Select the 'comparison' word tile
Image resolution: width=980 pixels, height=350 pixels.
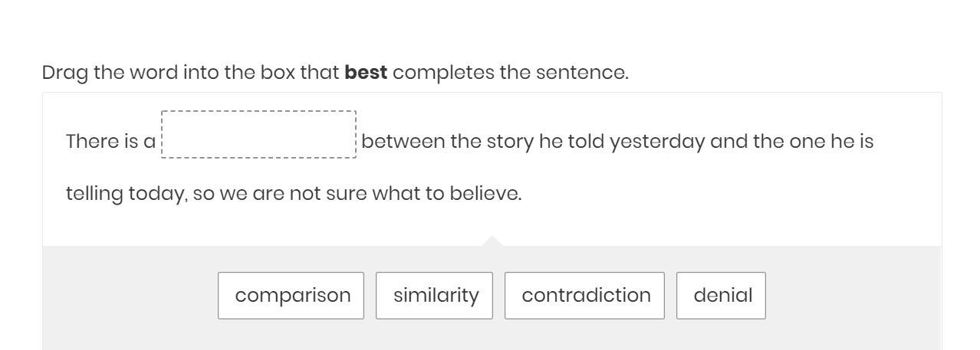tap(291, 296)
